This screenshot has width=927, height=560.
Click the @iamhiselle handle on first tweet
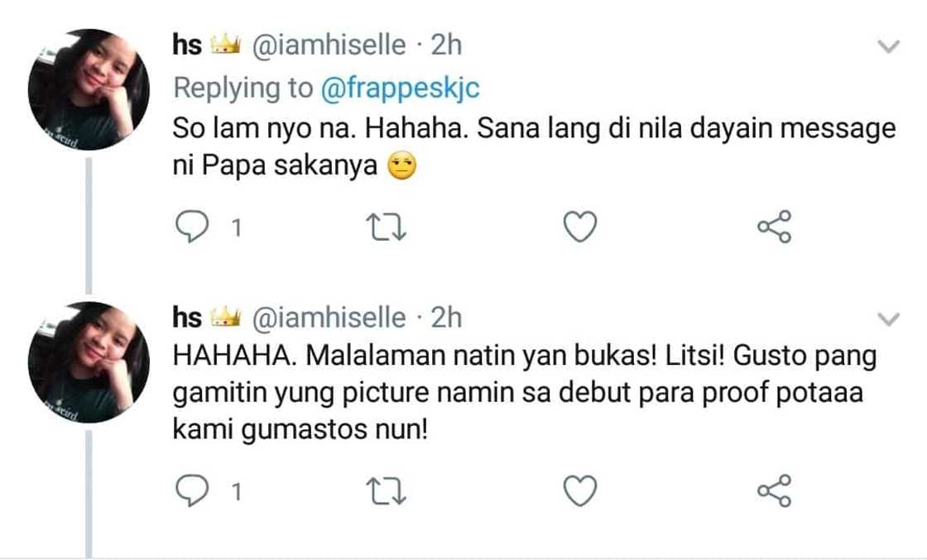pos(328,45)
